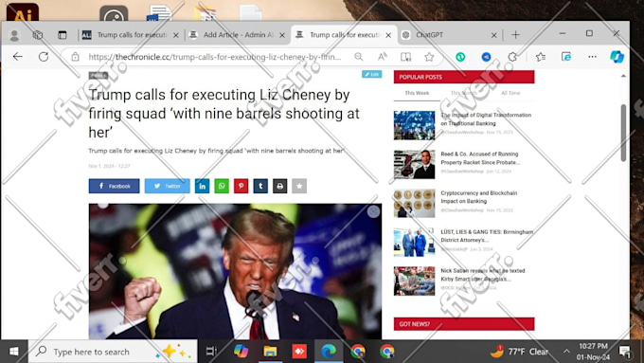The width and height of the screenshot is (644, 363).
Task: Open File Explorer from the taskbar
Action: [x=270, y=352]
